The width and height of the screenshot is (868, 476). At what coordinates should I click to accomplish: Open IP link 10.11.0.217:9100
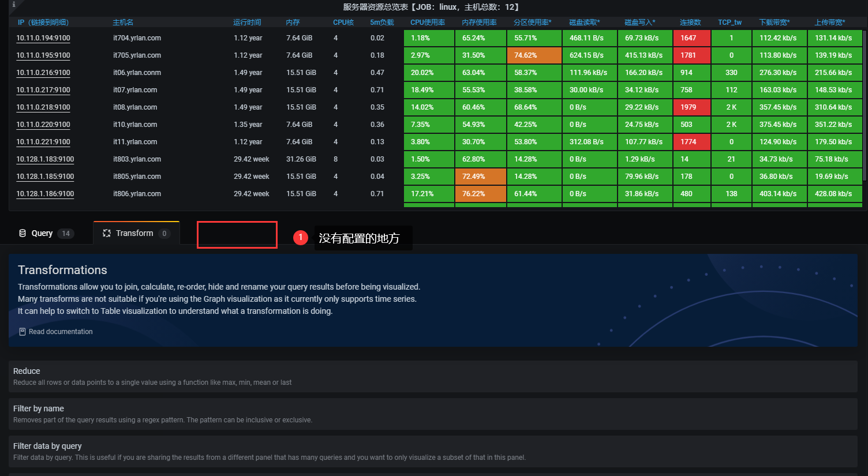tap(43, 90)
